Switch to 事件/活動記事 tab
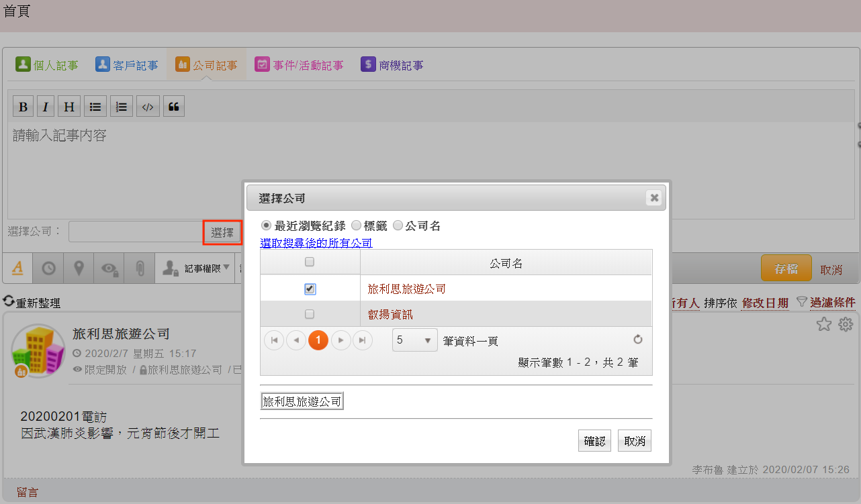This screenshot has height=504, width=861. (x=300, y=65)
